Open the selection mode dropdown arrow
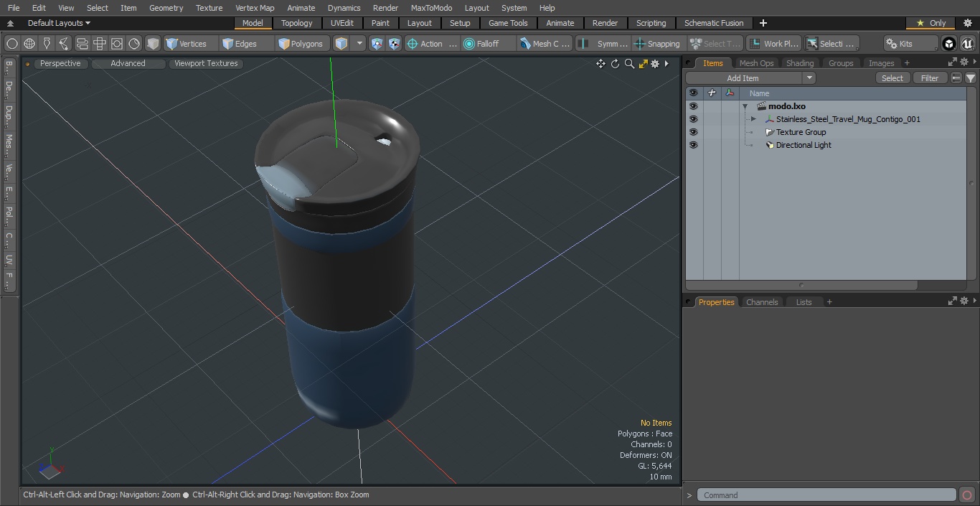This screenshot has width=980, height=506. click(359, 44)
